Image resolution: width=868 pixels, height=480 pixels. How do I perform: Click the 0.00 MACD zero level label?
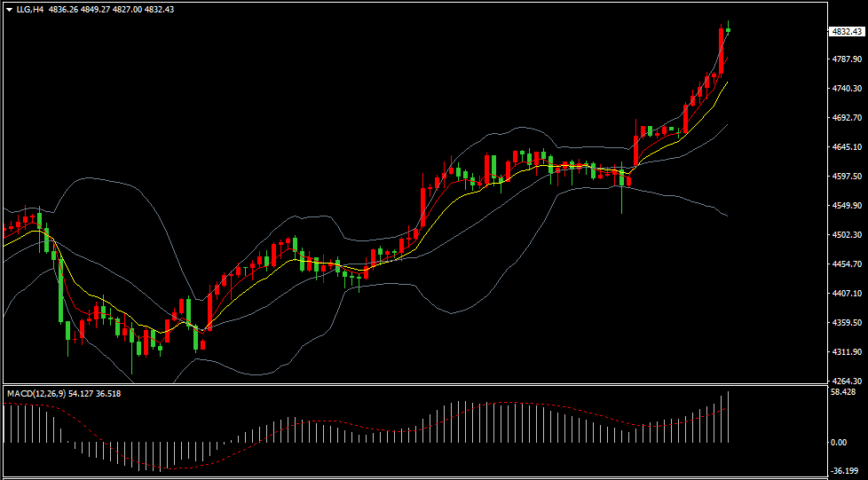pos(838,442)
